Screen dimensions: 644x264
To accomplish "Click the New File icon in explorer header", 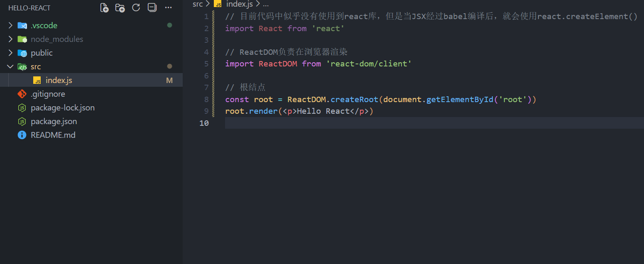I will (x=105, y=7).
